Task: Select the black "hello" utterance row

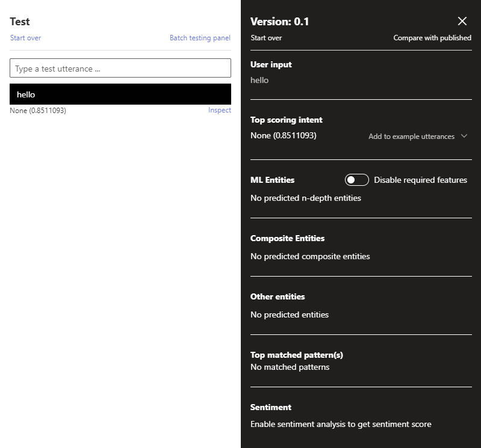Action: click(x=120, y=94)
